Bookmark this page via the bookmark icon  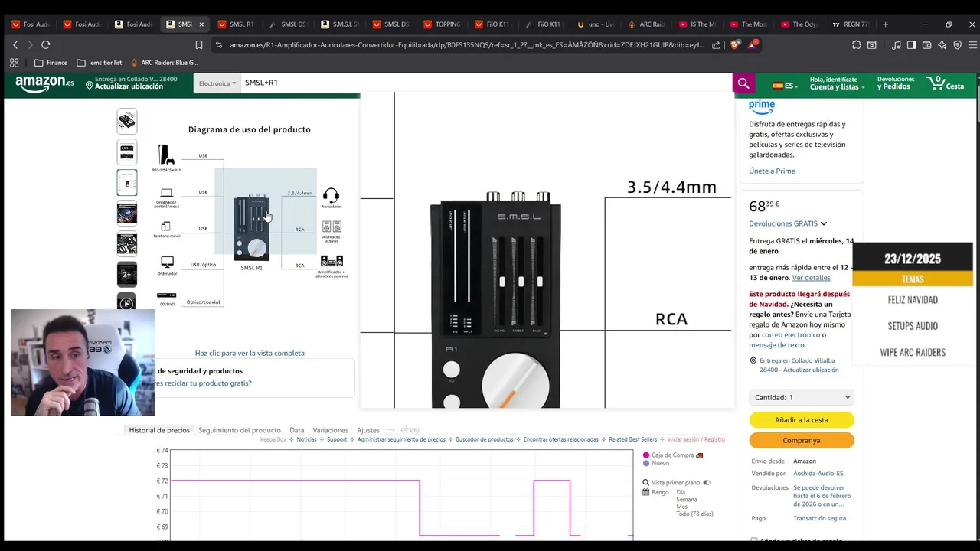(199, 45)
